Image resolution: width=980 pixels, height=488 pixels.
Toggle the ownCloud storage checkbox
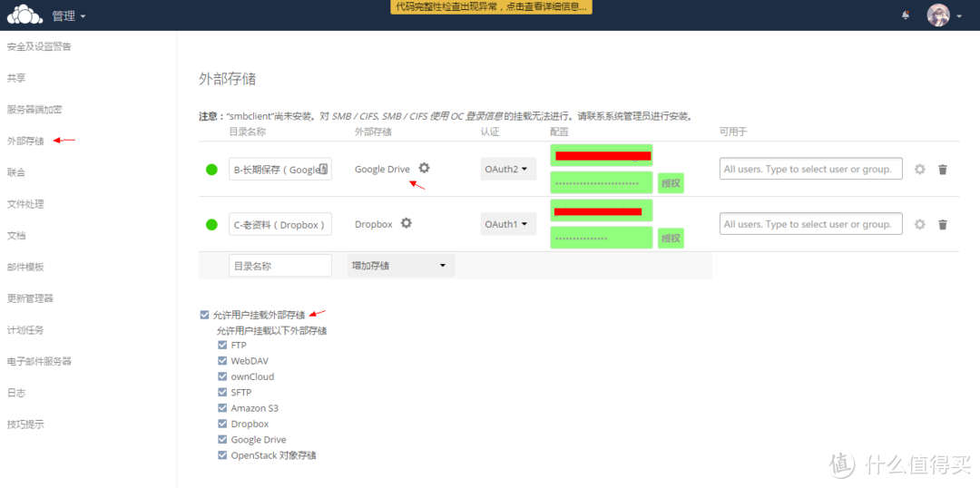click(x=222, y=376)
